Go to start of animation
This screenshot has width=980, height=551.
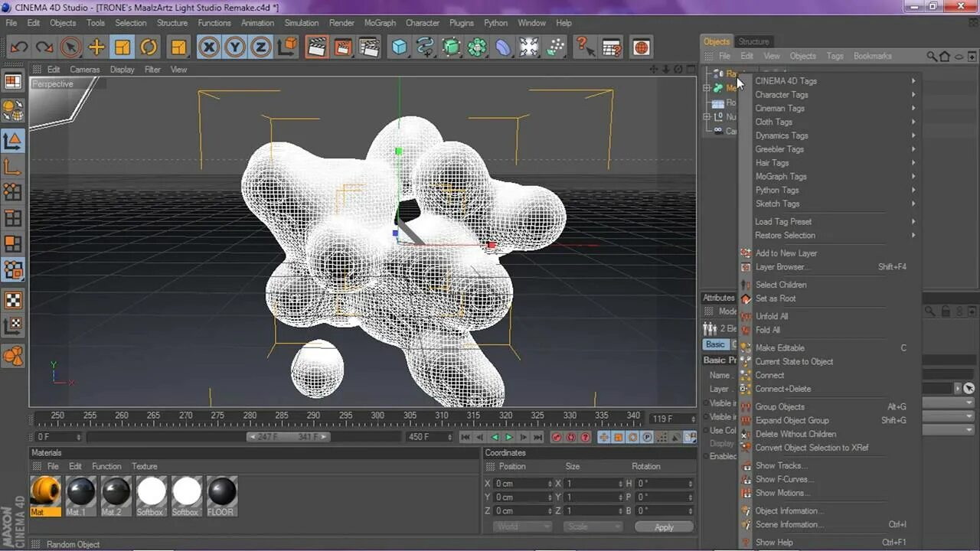pyautogui.click(x=465, y=437)
